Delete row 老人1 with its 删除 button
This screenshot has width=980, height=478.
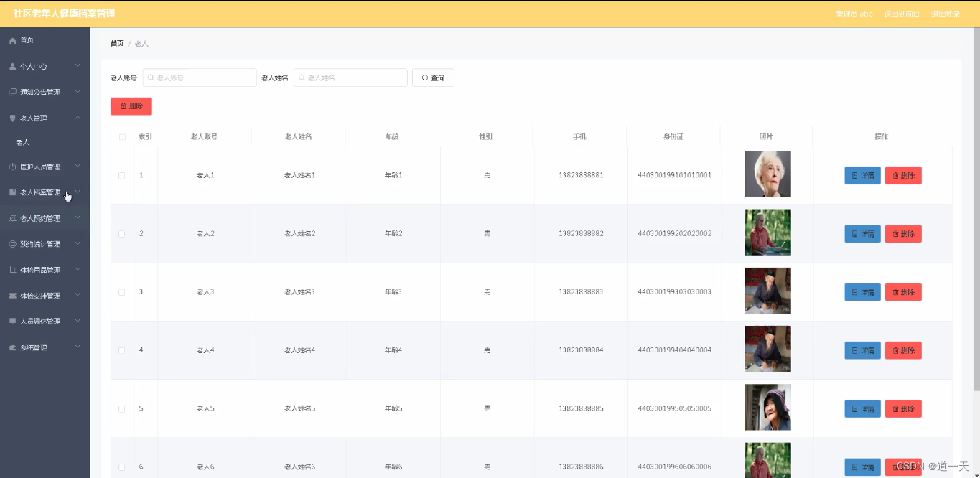click(903, 176)
